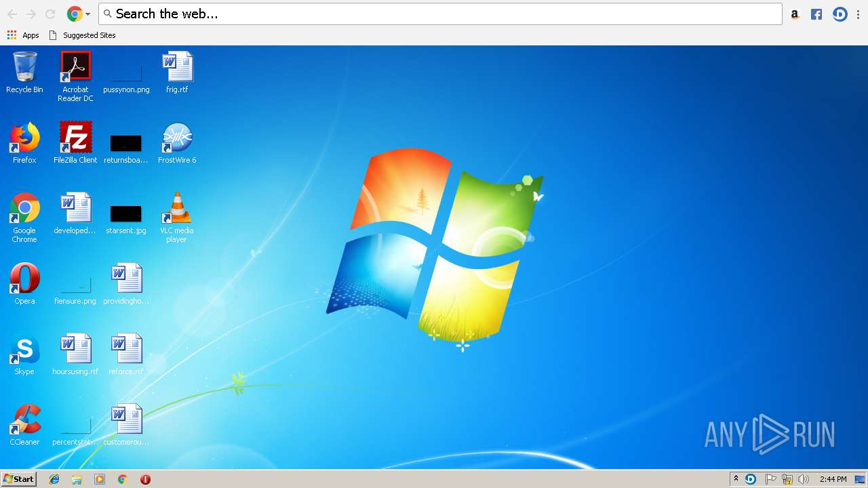The height and width of the screenshot is (488, 868).
Task: Select the developed... Word document
Action: click(x=75, y=213)
